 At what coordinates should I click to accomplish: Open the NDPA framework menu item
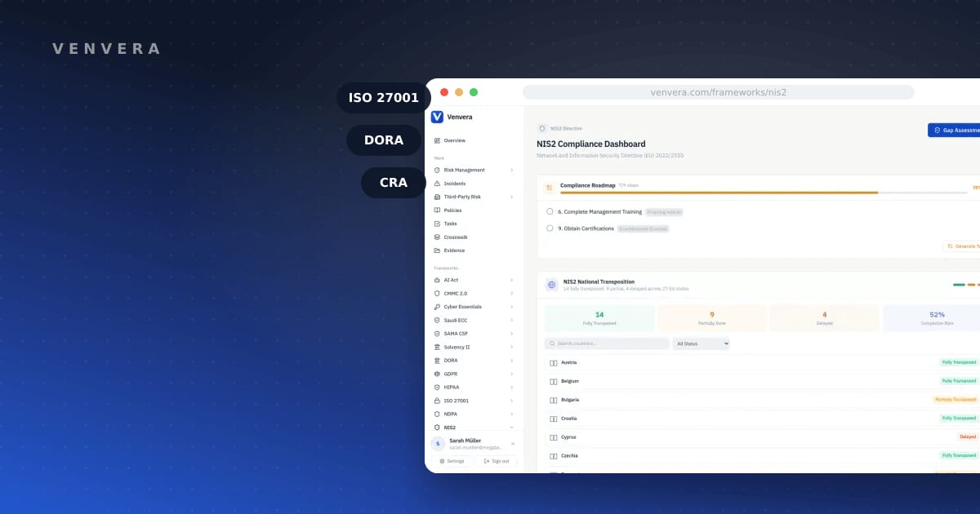pos(474,414)
